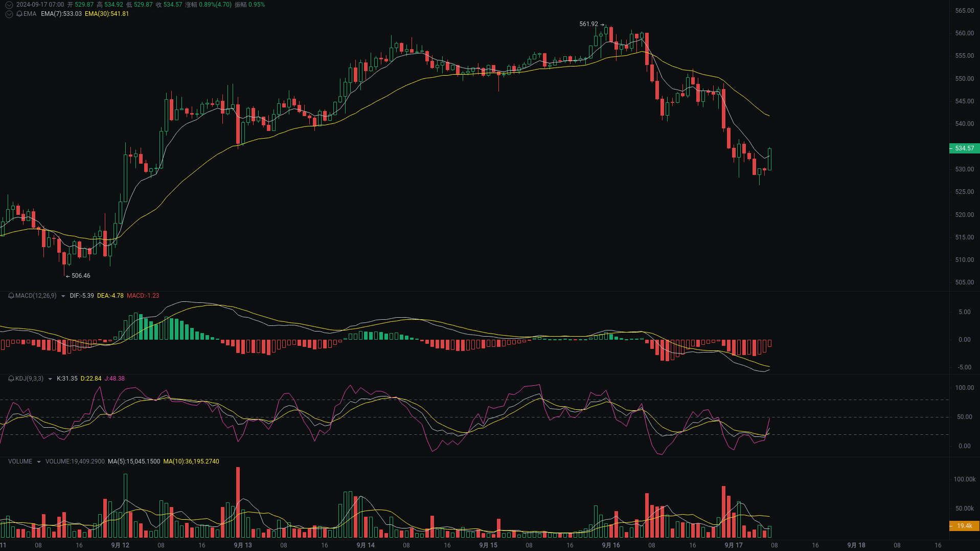Click the circled chevron beside the date row
The width and height of the screenshot is (980, 551).
(x=8, y=5)
